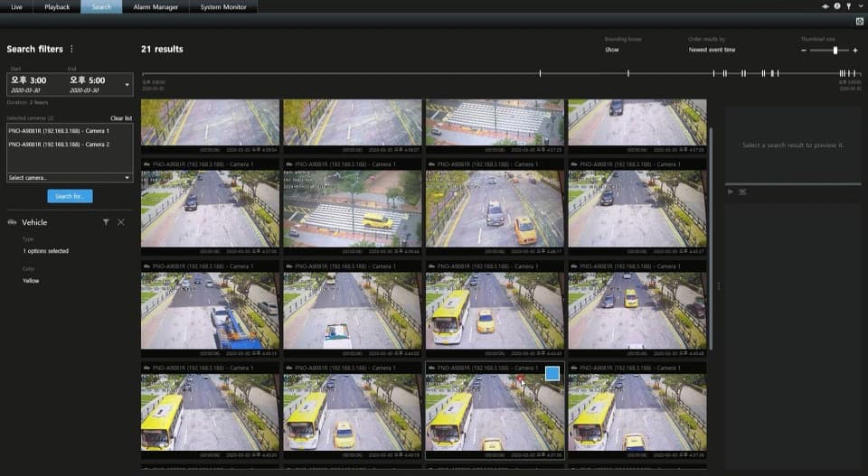Click the results timeline track
The image size is (868, 476).
[x=502, y=73]
